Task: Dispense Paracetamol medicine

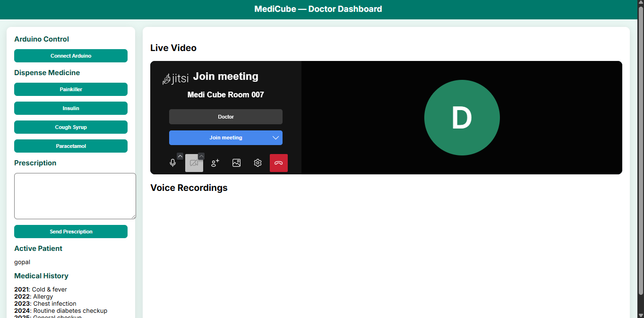Action: (71, 146)
